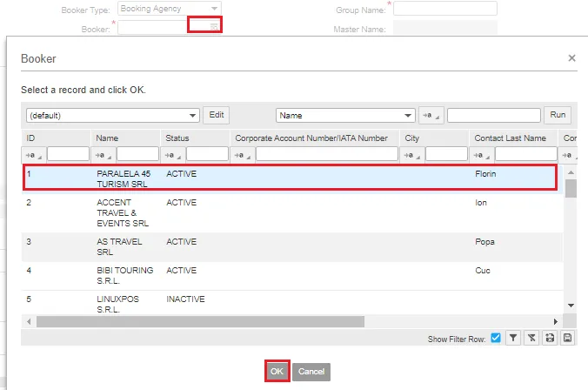Click the apply filter funnel icon
The image size is (588, 390).
coord(513,338)
